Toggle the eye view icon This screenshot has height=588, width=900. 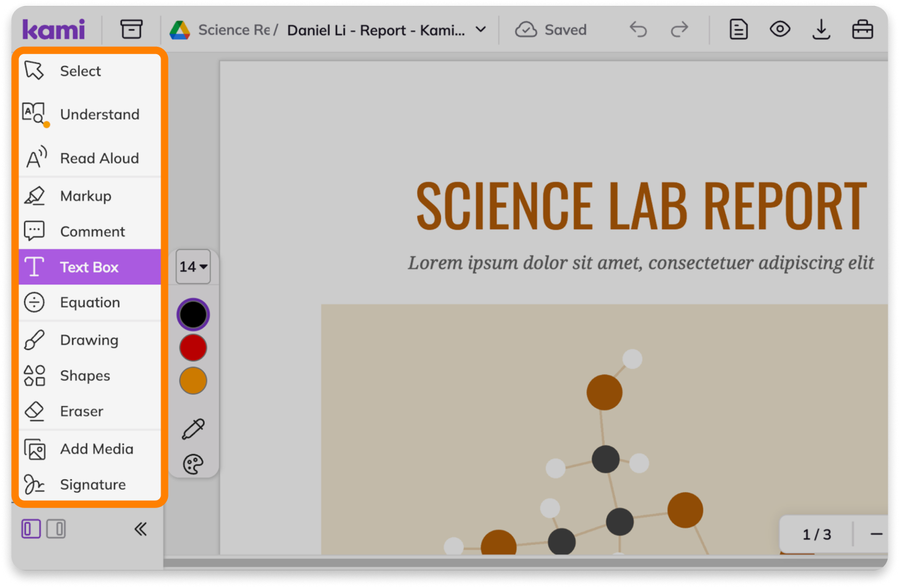pyautogui.click(x=779, y=29)
